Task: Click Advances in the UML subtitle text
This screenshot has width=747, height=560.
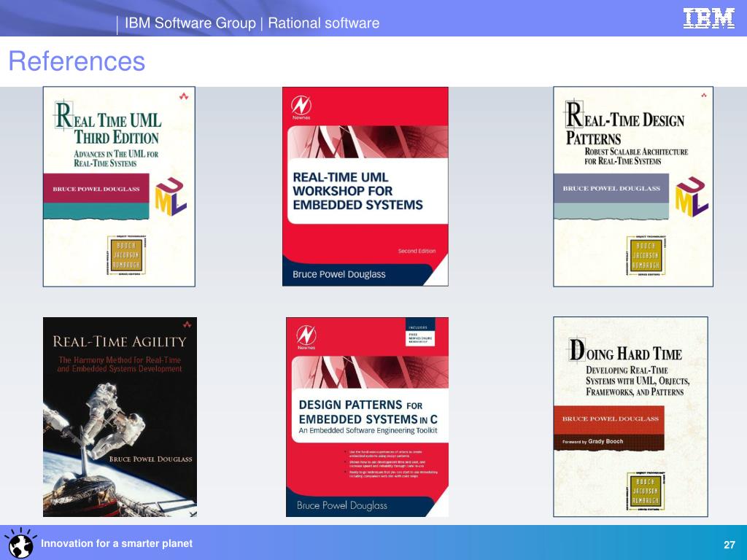Action: point(116,158)
